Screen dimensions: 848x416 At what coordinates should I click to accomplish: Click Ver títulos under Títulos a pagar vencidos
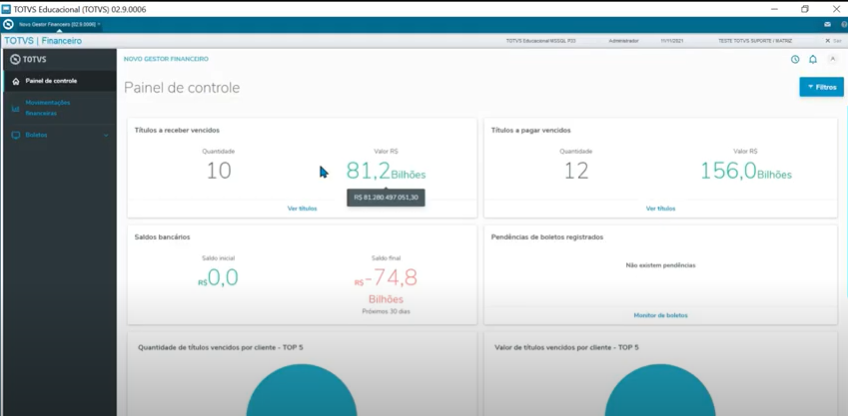(660, 208)
